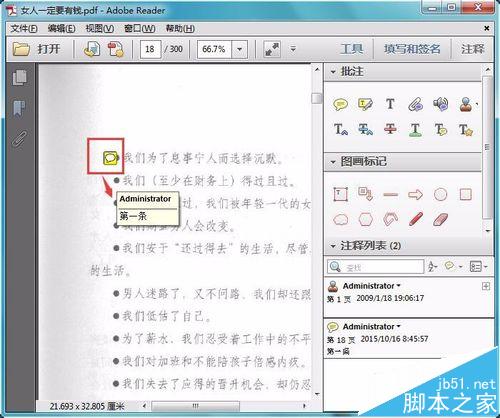The width and height of the screenshot is (500, 418).
Task: Show attachments paperclip panel in left sidebar
Action: point(20,138)
